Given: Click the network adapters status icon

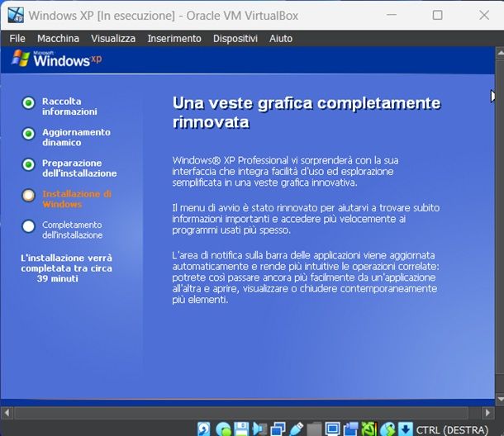Looking at the screenshot, I should [x=278, y=429].
